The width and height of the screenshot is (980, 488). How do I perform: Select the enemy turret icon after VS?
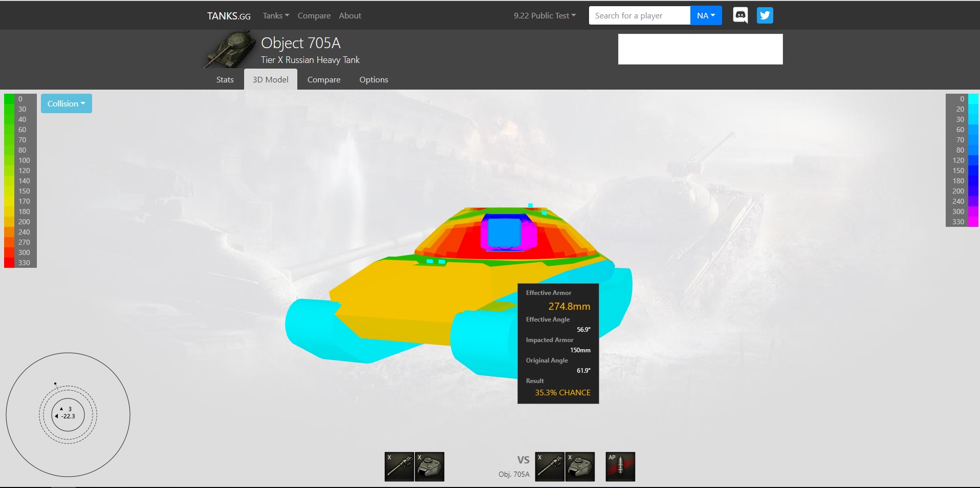click(580, 466)
